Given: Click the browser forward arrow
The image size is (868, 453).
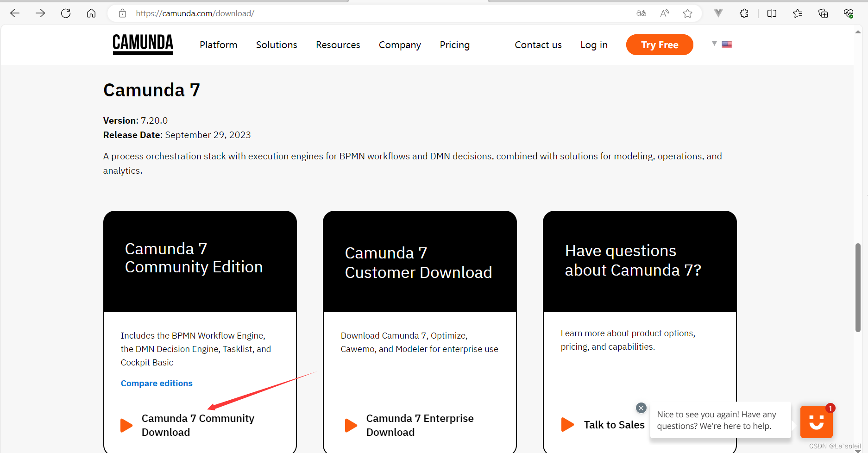Looking at the screenshot, I should [40, 13].
